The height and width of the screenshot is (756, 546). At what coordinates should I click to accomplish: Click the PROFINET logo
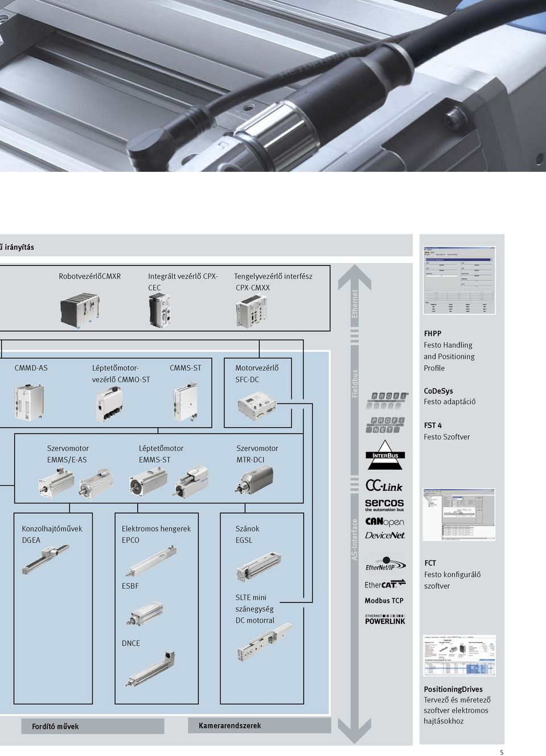(x=385, y=424)
